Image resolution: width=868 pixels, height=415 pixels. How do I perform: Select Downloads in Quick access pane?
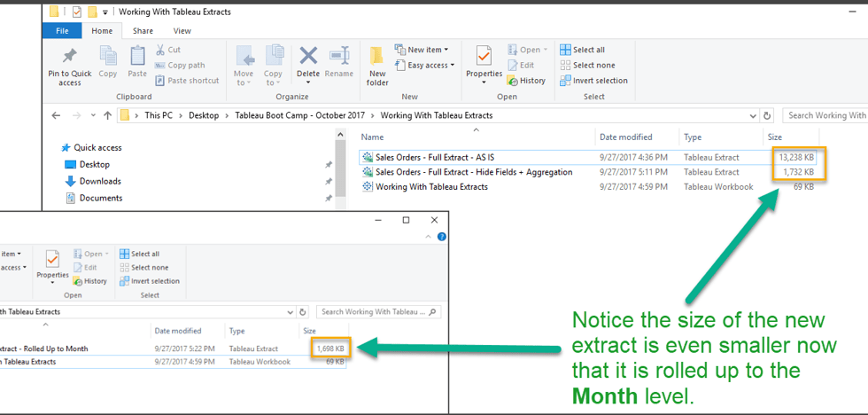(99, 181)
